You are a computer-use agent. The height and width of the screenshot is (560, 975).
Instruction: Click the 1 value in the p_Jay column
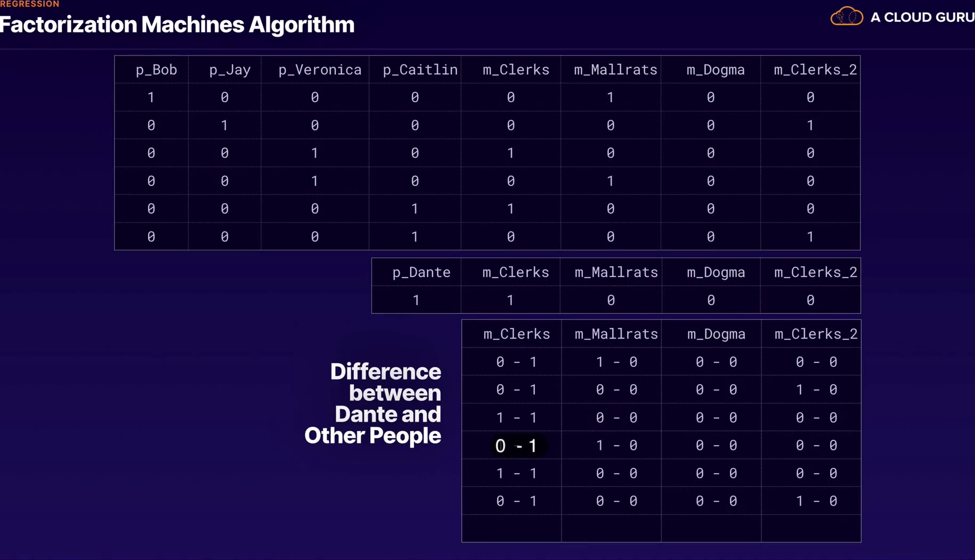click(224, 126)
